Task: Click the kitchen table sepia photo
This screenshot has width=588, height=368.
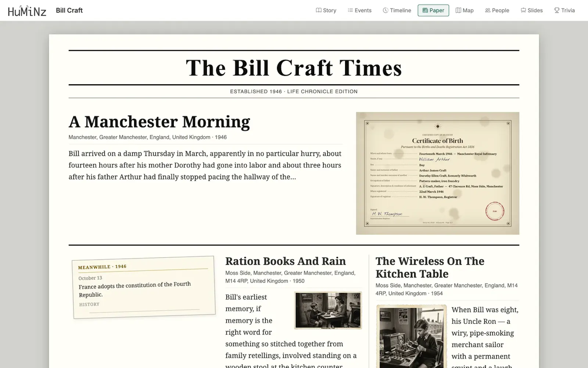Action: coord(328,310)
